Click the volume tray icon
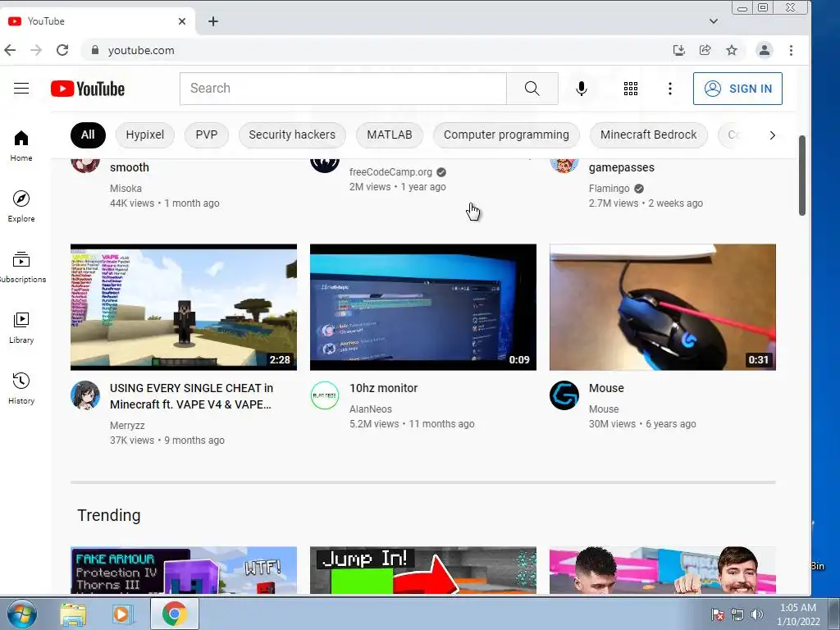Image resolution: width=840 pixels, height=630 pixels. click(757, 614)
